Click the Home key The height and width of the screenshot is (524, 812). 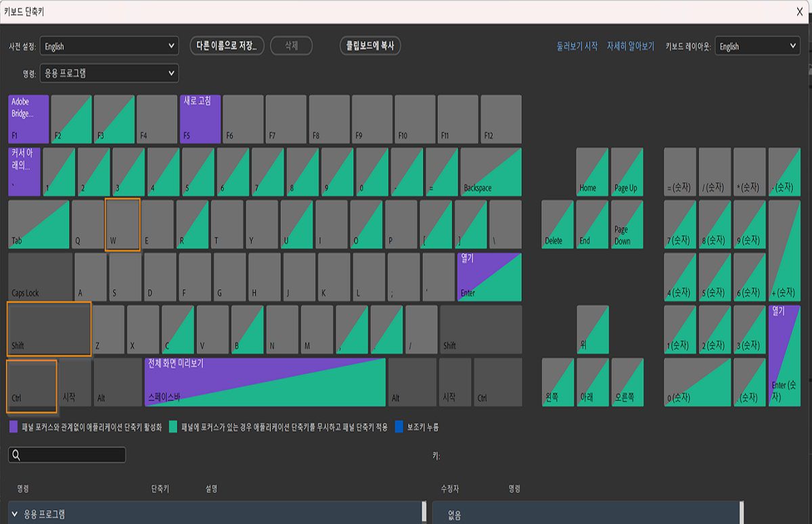593,172
